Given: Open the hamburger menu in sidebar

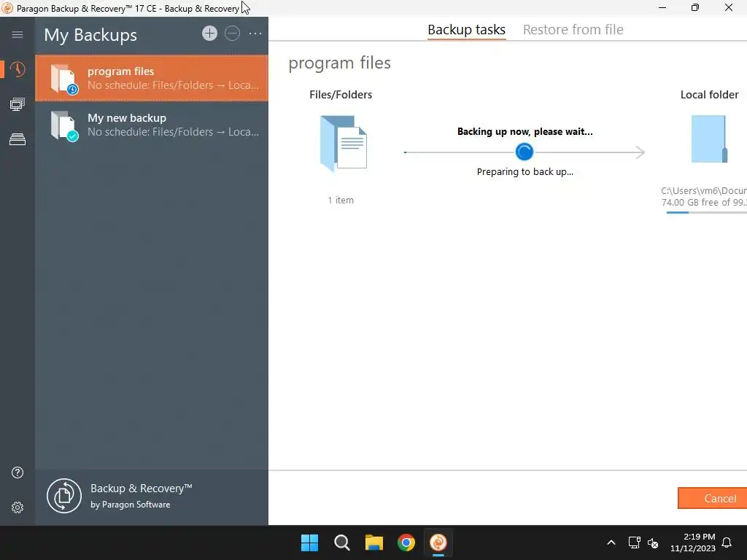Looking at the screenshot, I should tap(18, 34).
